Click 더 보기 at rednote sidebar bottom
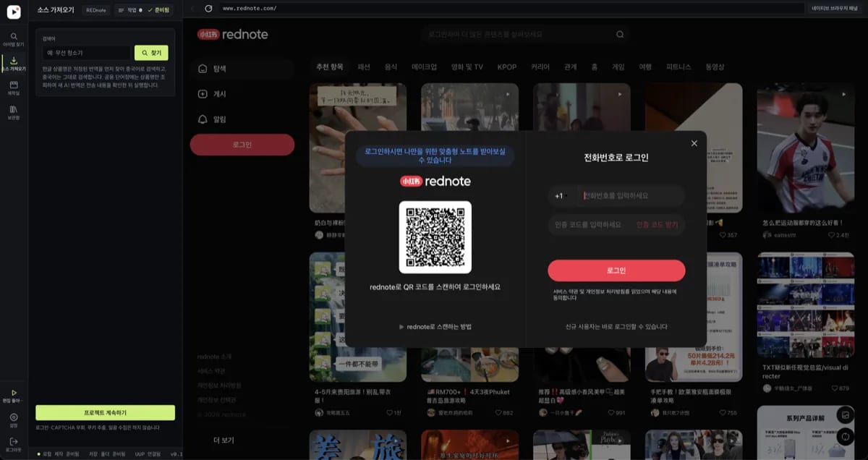Viewport: 868px width, 460px height. [223, 440]
